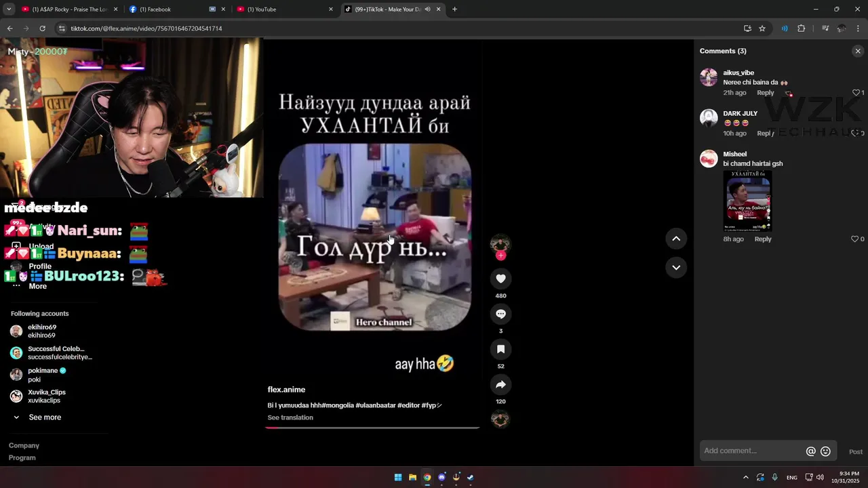The image size is (868, 488).
Task: Seek on the video progress bar
Action: 372,428
